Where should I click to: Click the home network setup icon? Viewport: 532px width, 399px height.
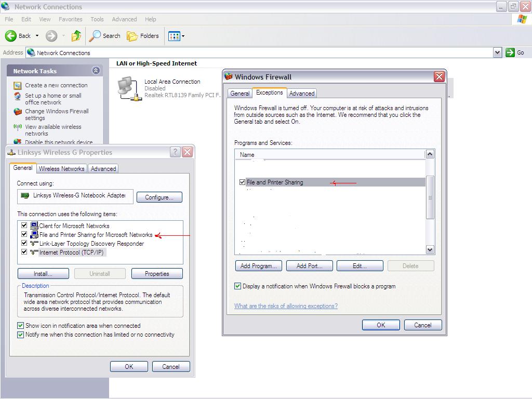coord(18,96)
